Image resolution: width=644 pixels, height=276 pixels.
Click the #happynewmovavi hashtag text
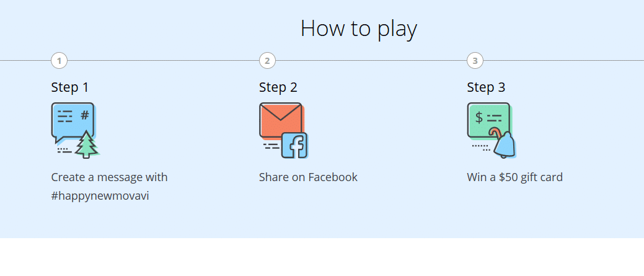[100, 197]
